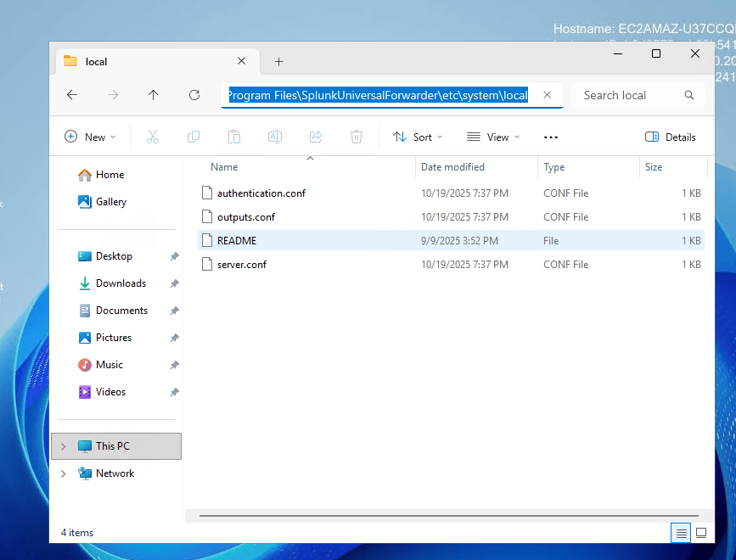Click the Paste clipboard icon
736x560 pixels.
[x=234, y=137]
